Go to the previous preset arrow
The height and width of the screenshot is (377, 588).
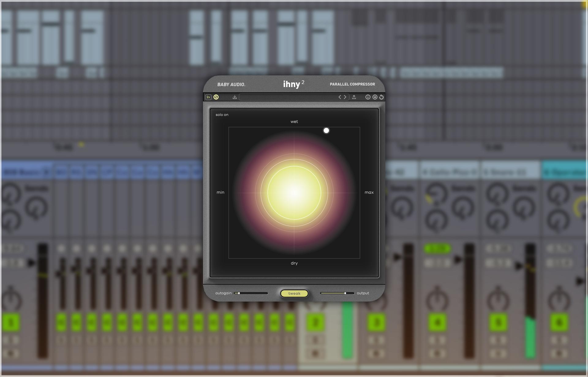[x=340, y=97]
